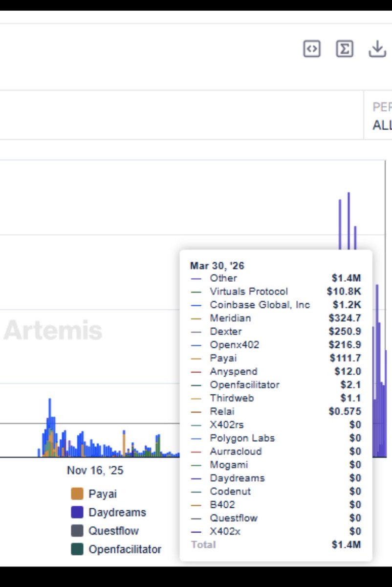Click the X402rs tooltip row
The width and height of the screenshot is (392, 587).
tap(276, 425)
